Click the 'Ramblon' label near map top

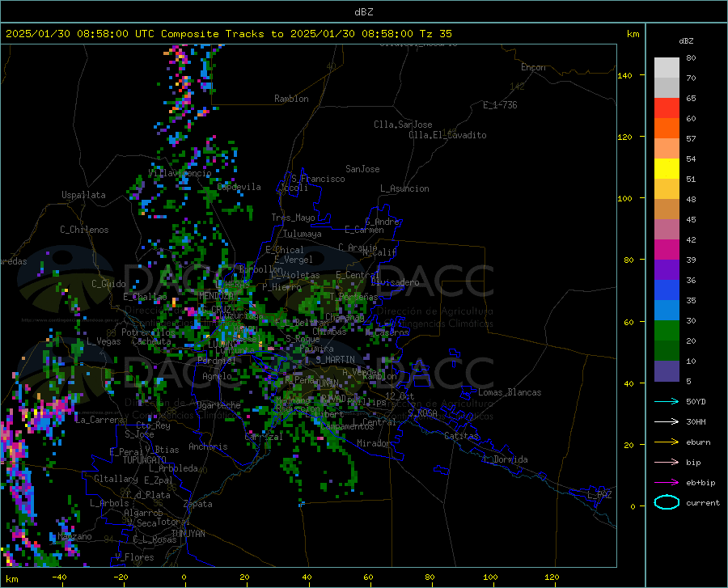(291, 99)
